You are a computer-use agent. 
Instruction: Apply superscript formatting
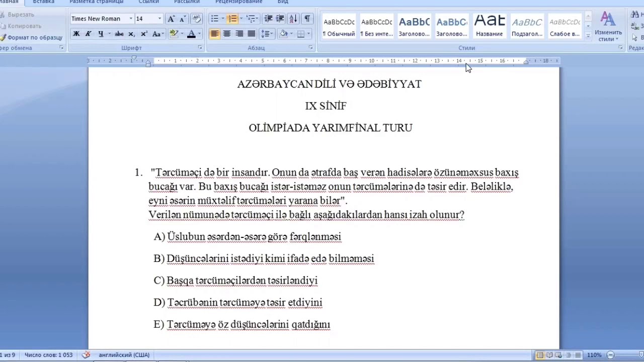(144, 34)
